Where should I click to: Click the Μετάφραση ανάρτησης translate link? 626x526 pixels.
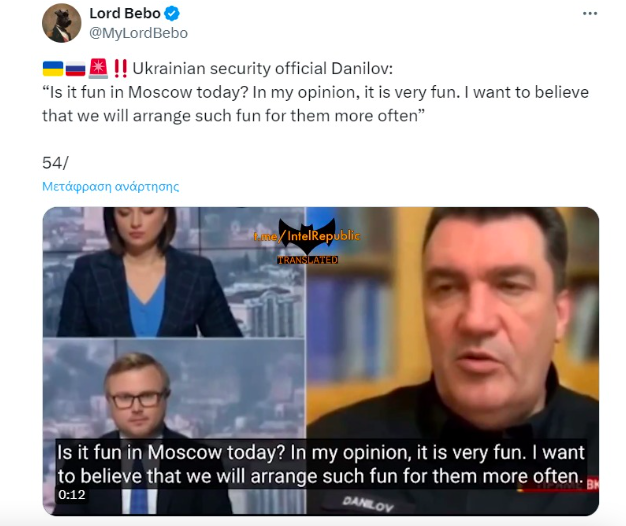111,186
